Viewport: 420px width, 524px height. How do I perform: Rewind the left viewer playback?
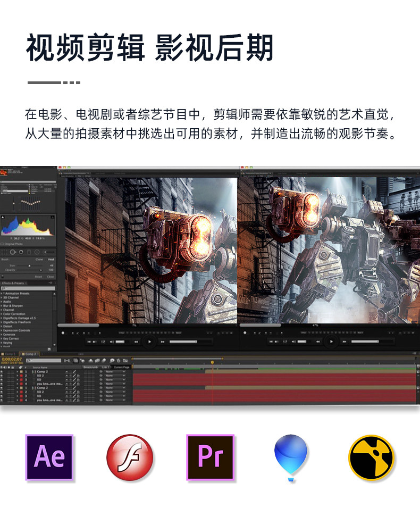click(136, 342)
